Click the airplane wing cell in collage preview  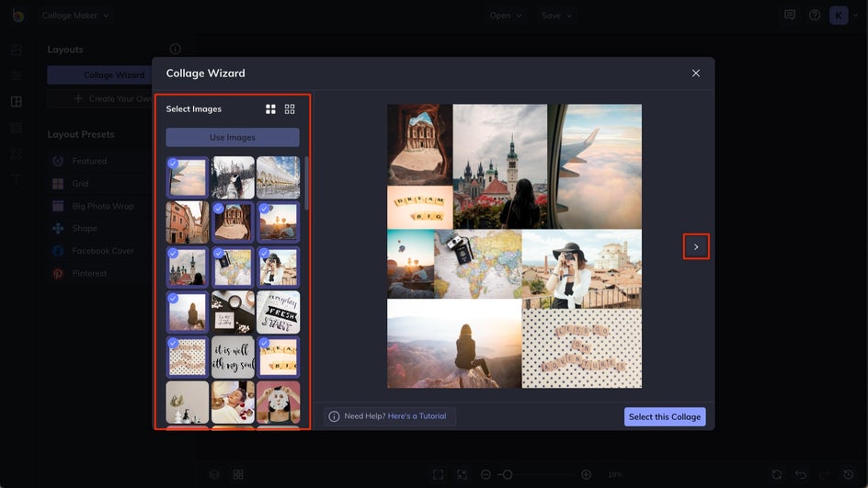595,166
